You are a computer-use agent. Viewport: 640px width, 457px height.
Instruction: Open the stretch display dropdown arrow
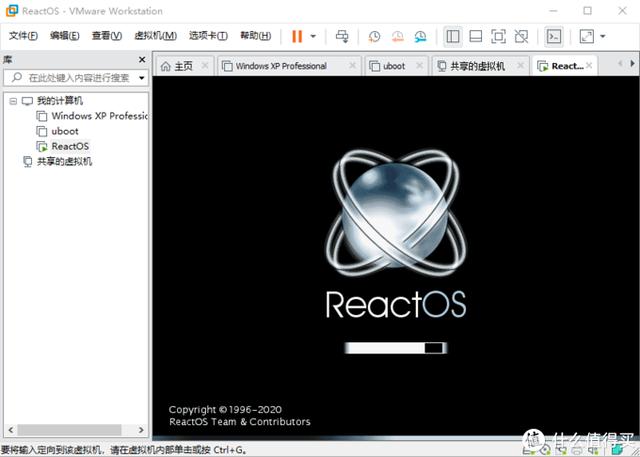[603, 36]
